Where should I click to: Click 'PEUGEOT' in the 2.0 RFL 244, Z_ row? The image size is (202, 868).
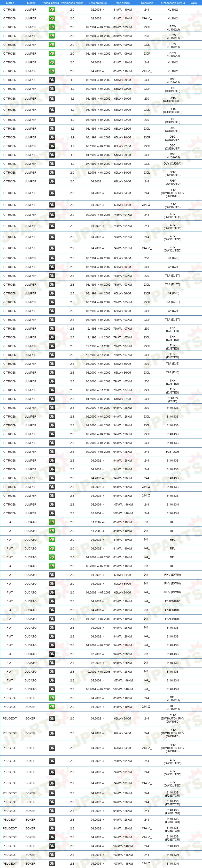[10, 707]
